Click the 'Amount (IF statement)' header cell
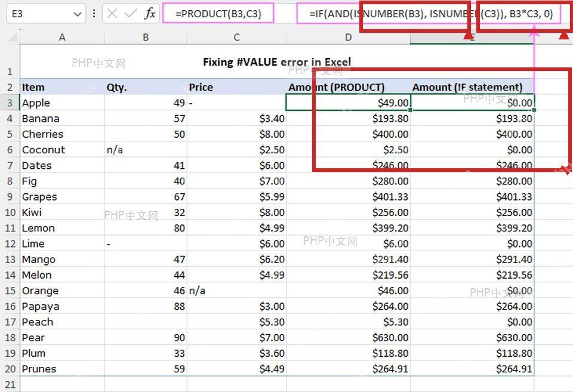 472,87
